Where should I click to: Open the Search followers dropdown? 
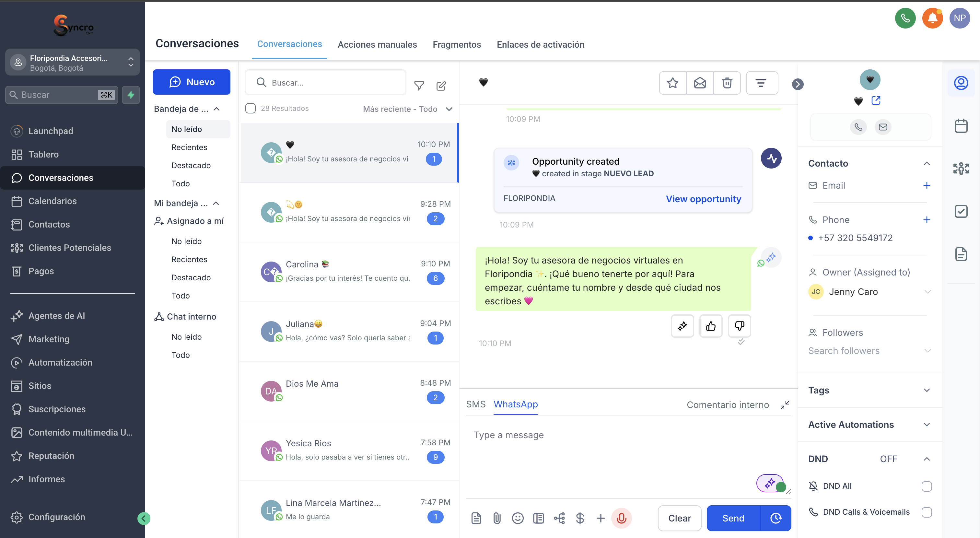point(869,350)
